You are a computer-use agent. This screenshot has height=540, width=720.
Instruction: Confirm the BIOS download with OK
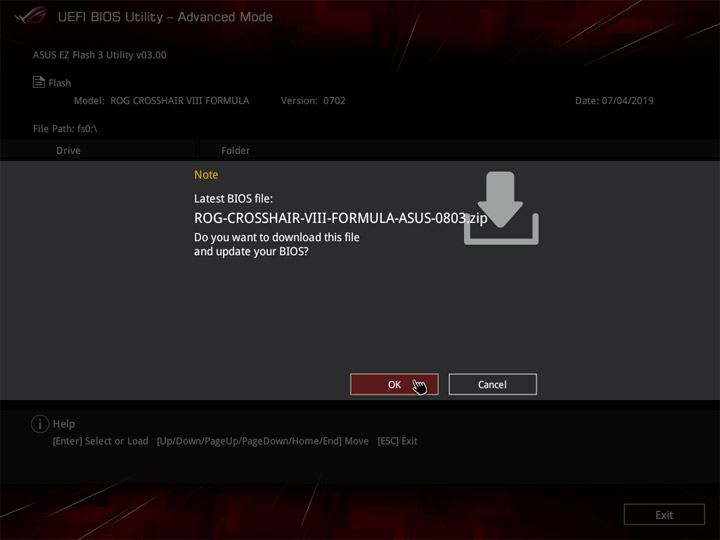pos(394,384)
